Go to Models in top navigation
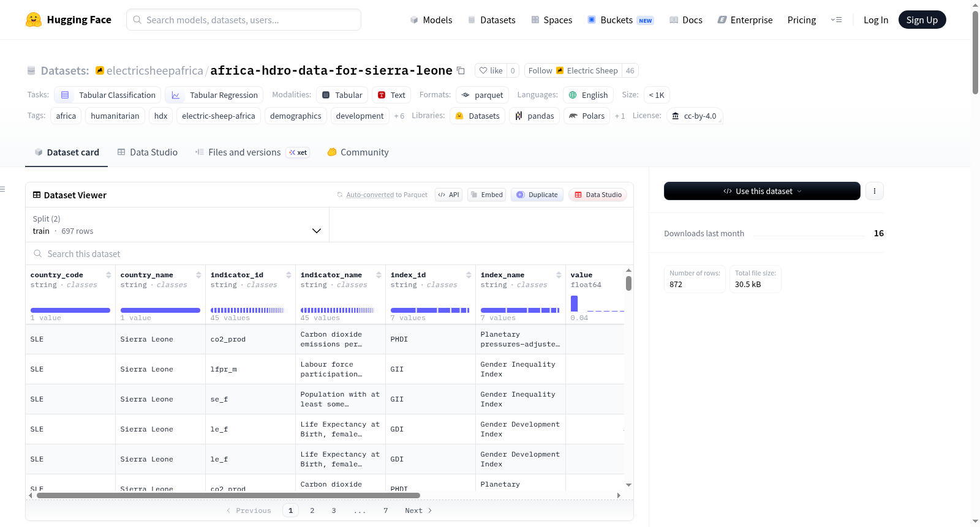This screenshot has height=527, width=980. 431,20
